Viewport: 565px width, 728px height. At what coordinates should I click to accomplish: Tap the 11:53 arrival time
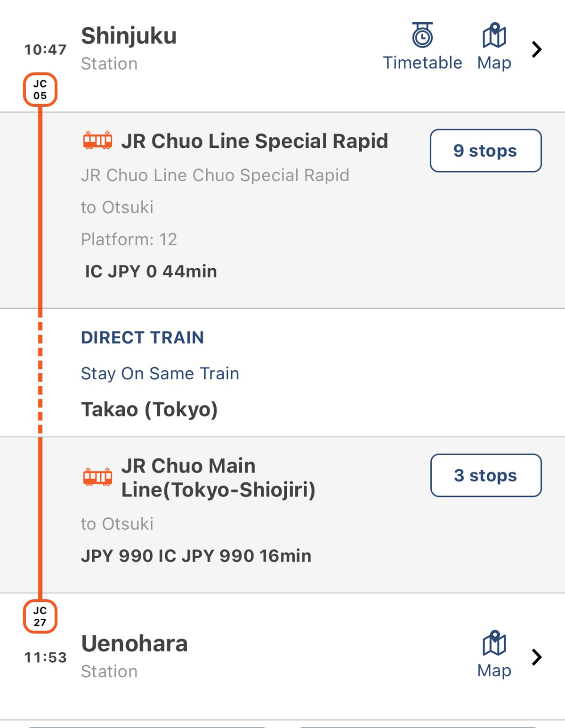point(45,657)
